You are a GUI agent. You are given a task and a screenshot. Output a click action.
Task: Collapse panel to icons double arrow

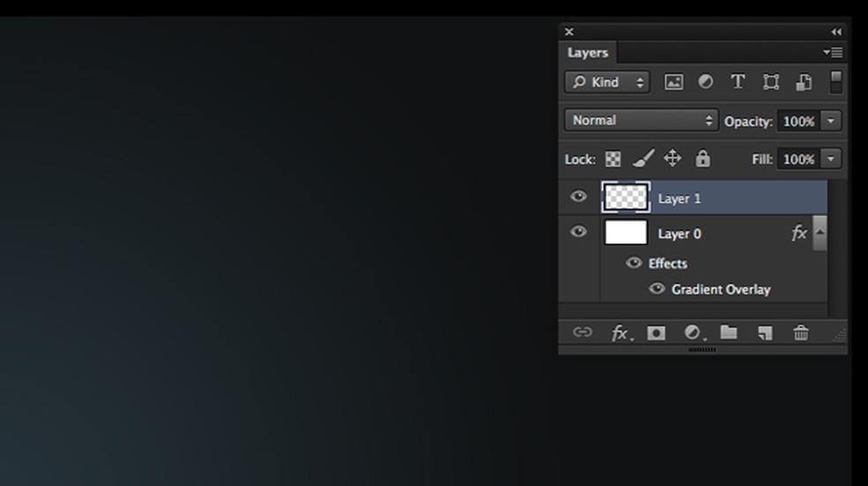click(x=836, y=32)
